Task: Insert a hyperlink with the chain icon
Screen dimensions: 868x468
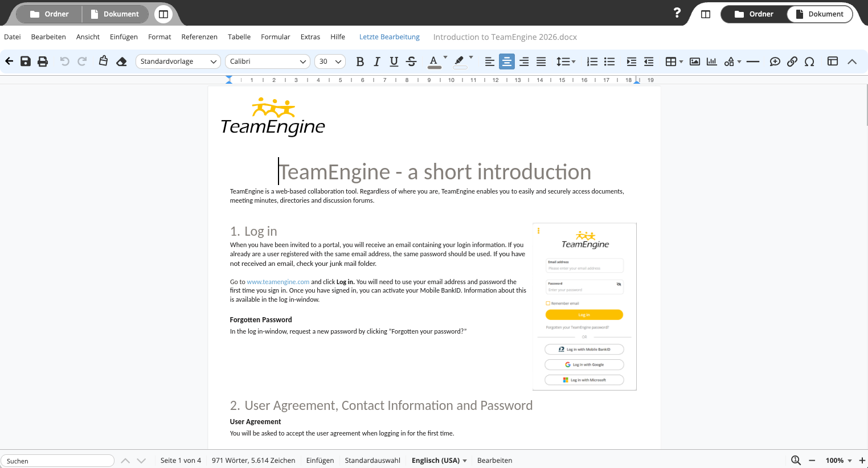Action: 792,61
